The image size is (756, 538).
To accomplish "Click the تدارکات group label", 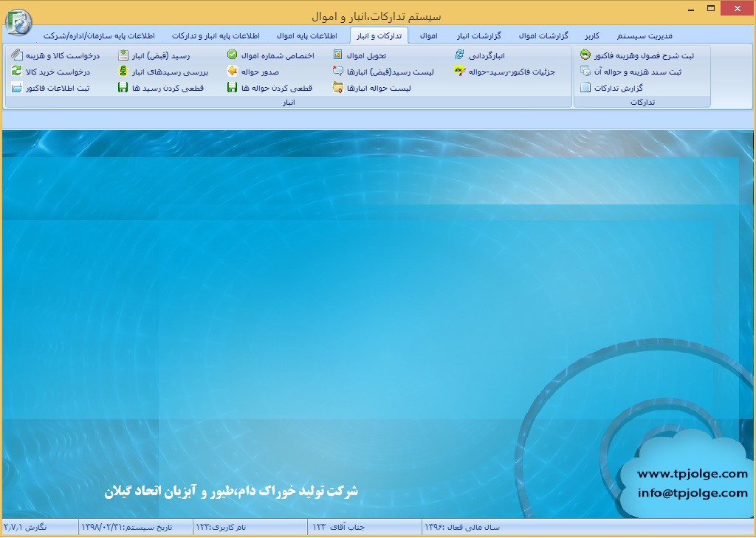I will (x=642, y=102).
